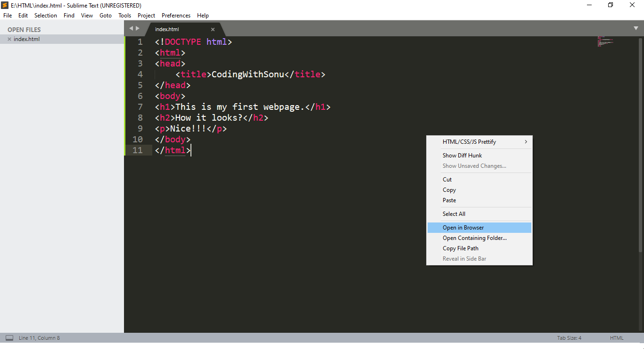
Task: Click Copy File Path in context menu
Action: click(461, 248)
